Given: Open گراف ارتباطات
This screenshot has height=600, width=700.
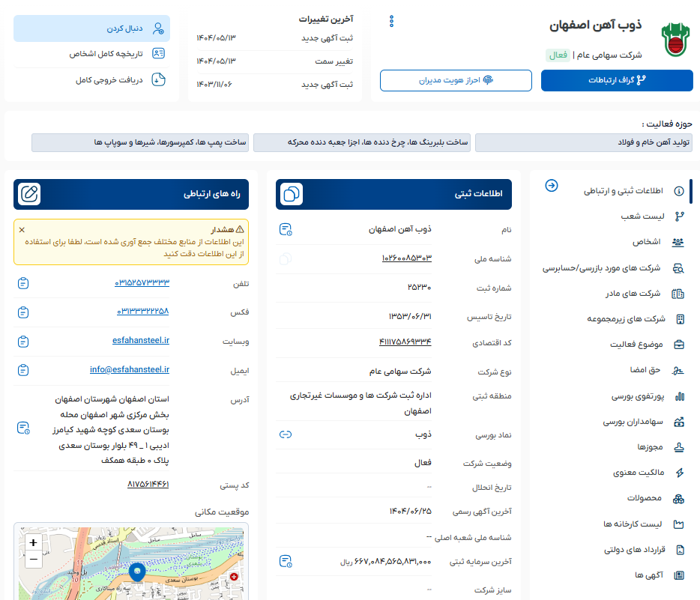Looking at the screenshot, I should click(616, 80).
